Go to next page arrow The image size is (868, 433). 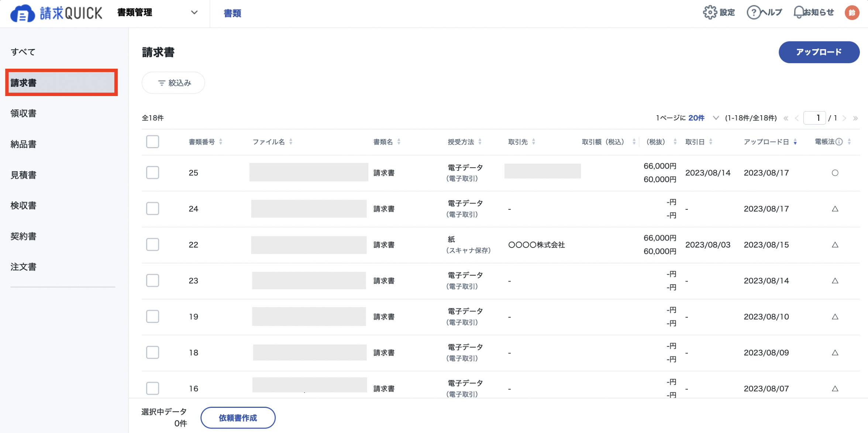[x=844, y=118]
